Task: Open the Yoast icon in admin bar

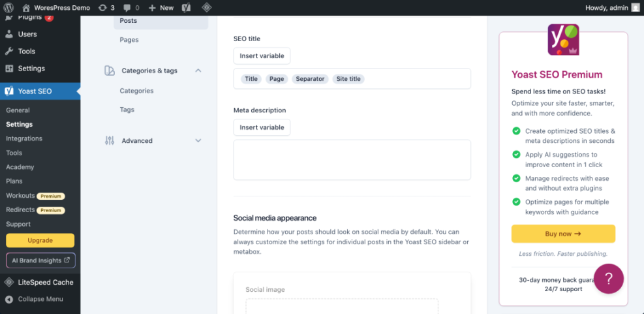Action: click(186, 7)
